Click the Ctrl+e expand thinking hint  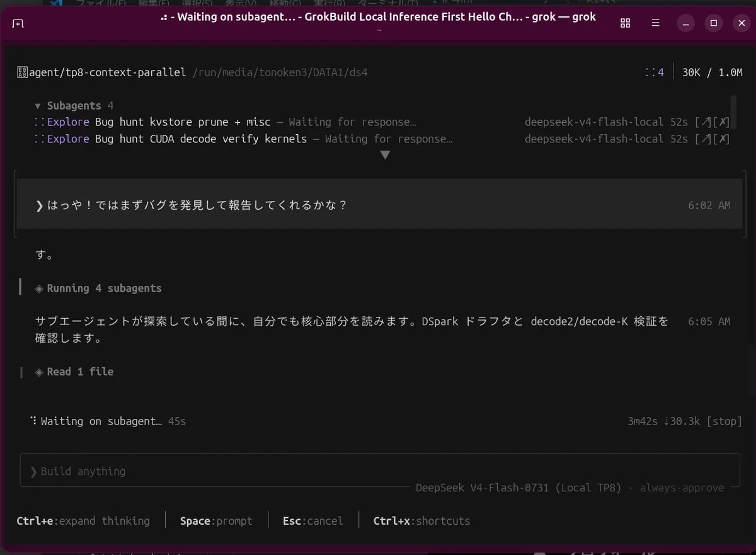(x=83, y=521)
